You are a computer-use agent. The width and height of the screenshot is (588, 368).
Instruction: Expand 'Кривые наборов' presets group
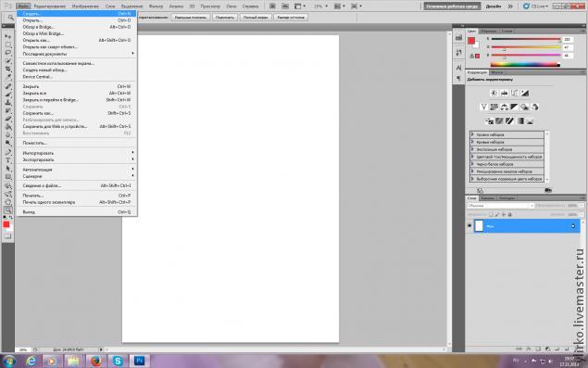(x=473, y=142)
